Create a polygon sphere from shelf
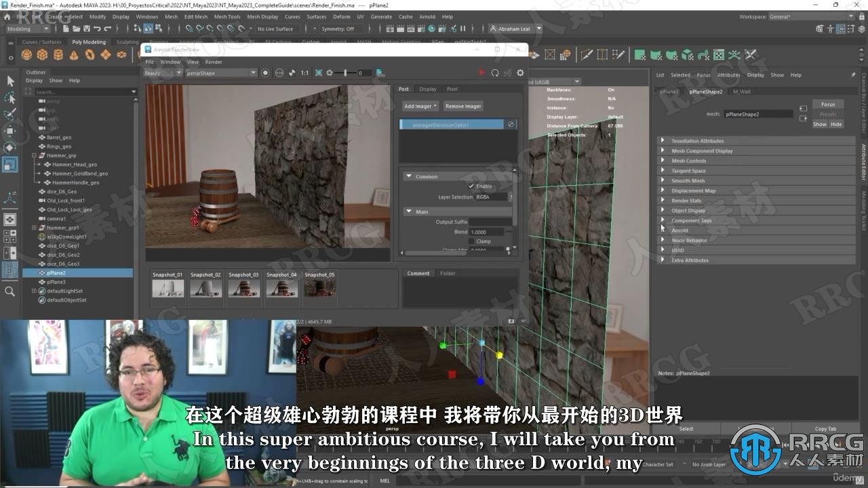Screen dimensions: 868x488 pos(27,55)
